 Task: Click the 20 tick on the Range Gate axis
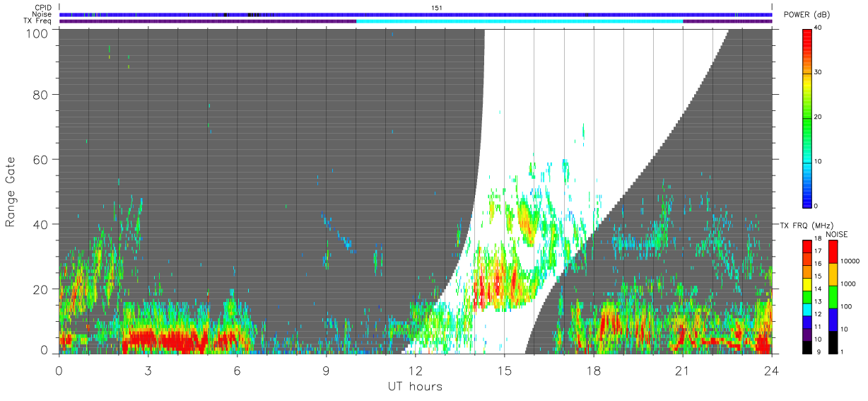coord(41,289)
